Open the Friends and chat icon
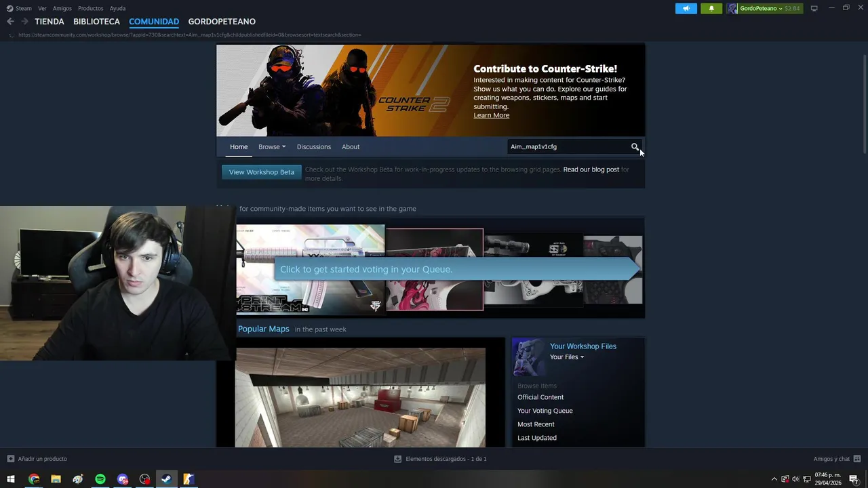The width and height of the screenshot is (868, 488). [x=857, y=459]
